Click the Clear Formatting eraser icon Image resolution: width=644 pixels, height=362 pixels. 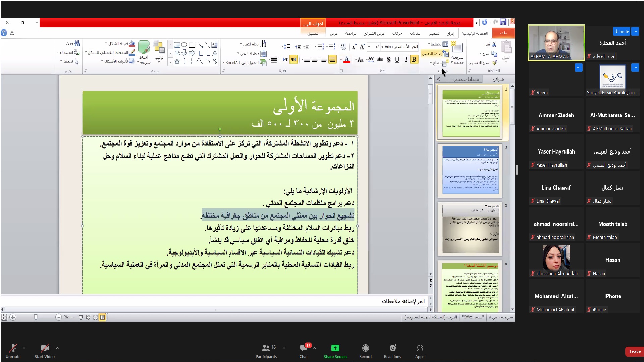pos(343,47)
